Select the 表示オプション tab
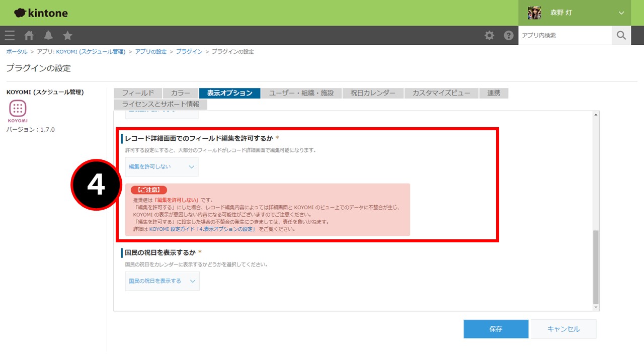Viewport: 644px width, 362px height. pos(230,93)
